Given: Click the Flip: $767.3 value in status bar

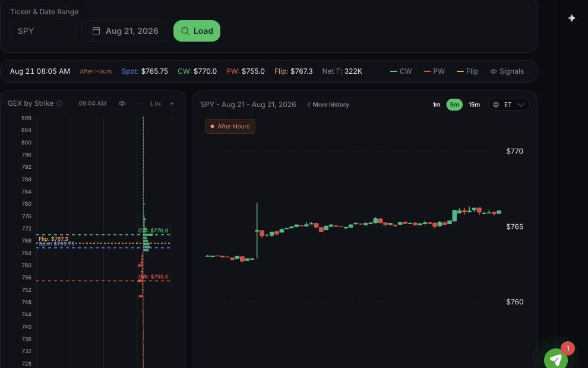Looking at the screenshot, I should click(293, 71).
